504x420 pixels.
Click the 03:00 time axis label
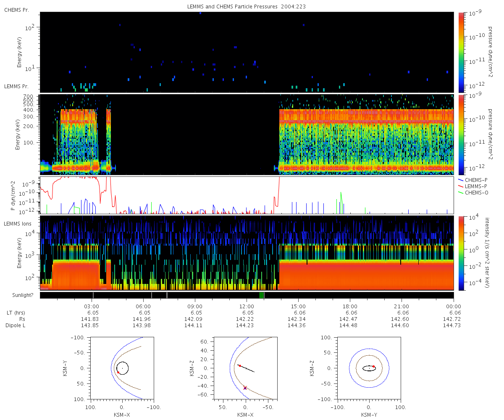pos(92,306)
